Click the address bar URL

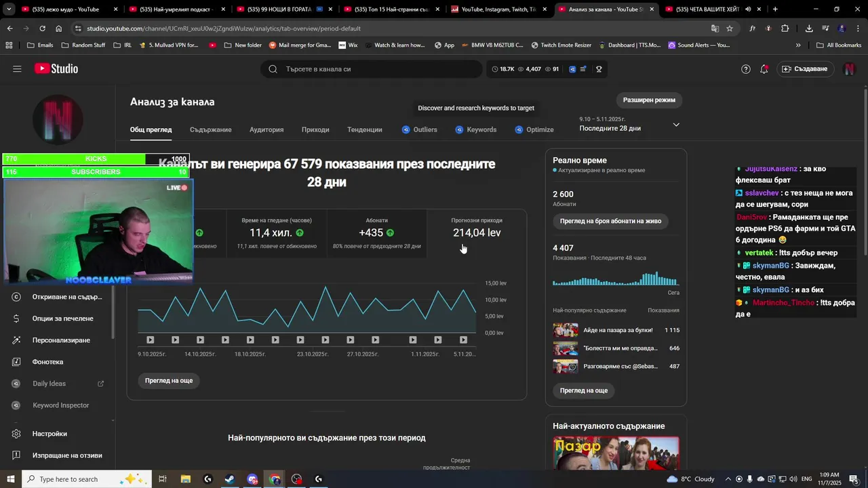tap(224, 28)
